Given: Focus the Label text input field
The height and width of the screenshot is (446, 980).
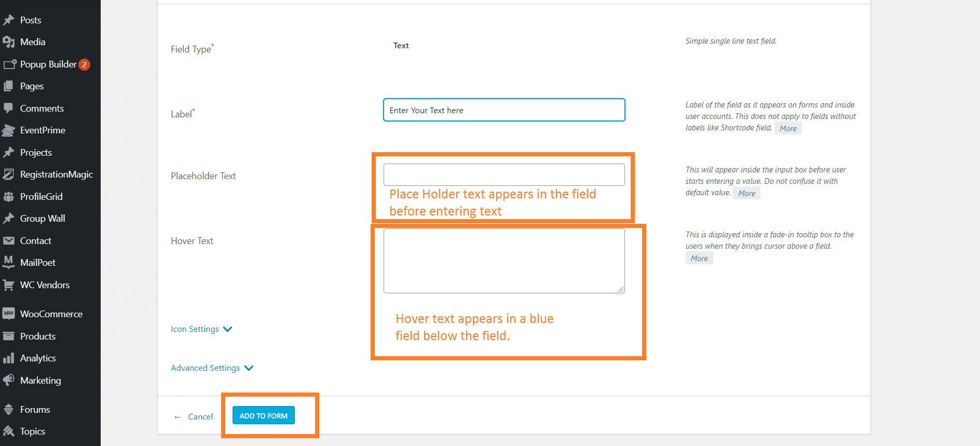Looking at the screenshot, I should [503, 110].
